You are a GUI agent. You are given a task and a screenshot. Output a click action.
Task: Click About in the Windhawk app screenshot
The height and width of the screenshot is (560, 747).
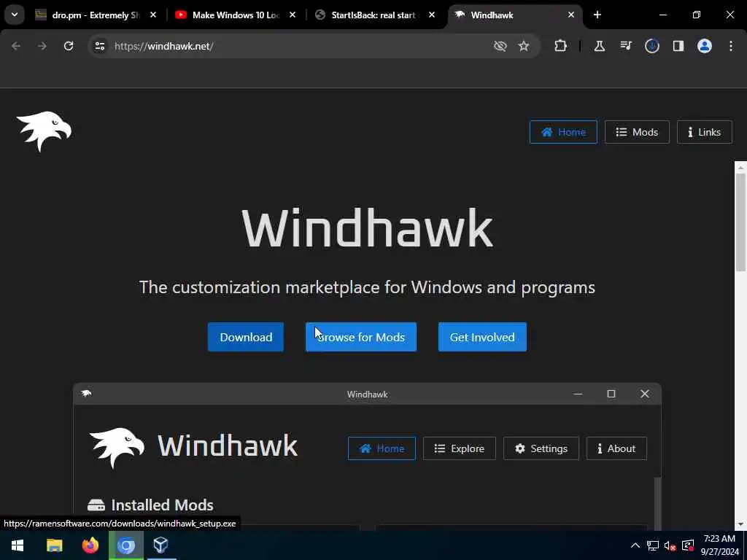(x=616, y=448)
